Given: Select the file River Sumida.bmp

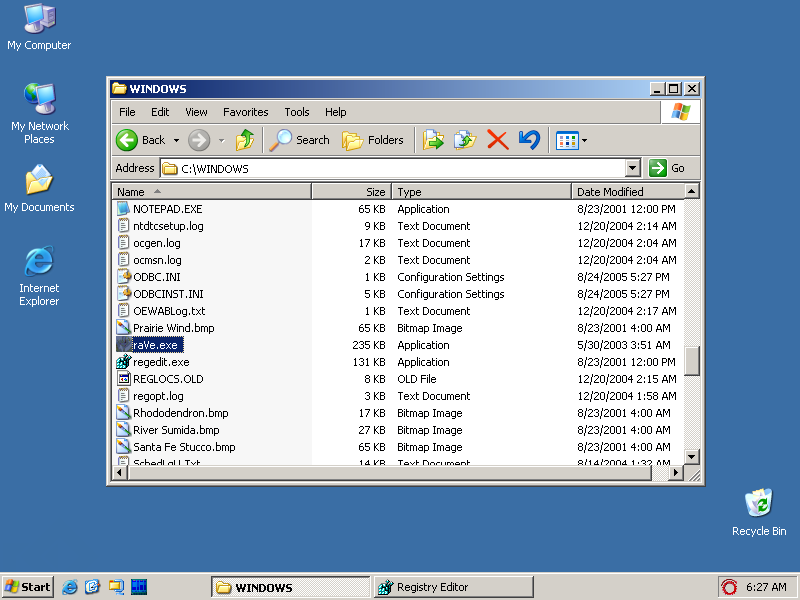Looking at the screenshot, I should [176, 430].
